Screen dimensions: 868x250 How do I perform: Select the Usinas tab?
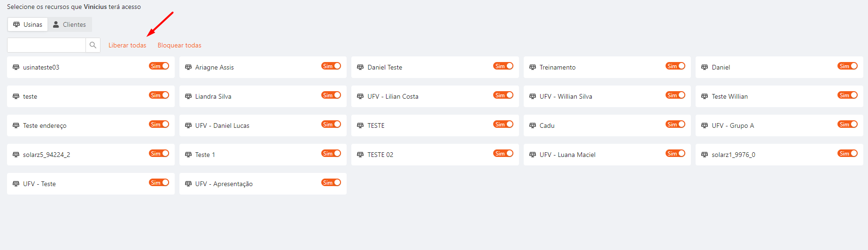tap(28, 24)
